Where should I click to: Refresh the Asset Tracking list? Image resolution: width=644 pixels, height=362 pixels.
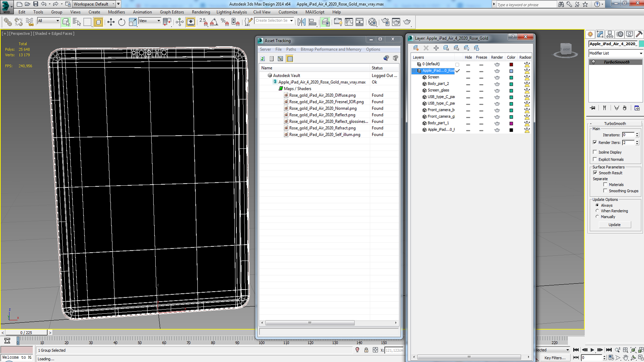[x=263, y=59]
